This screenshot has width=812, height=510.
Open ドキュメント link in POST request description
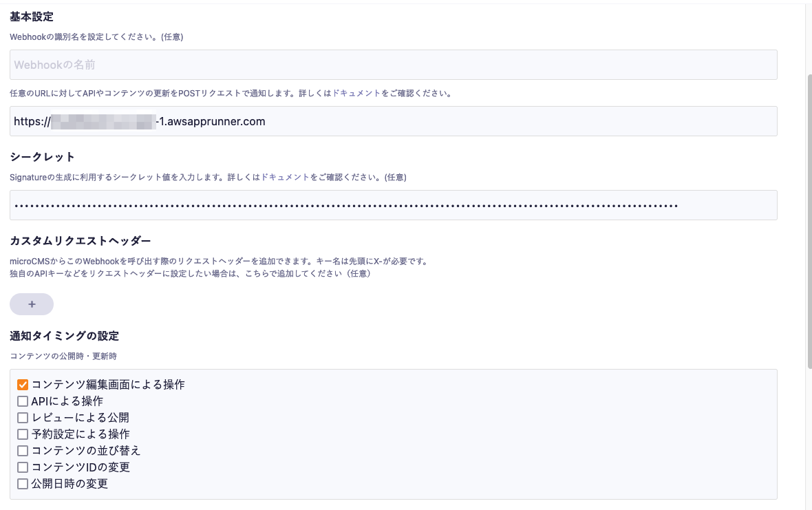356,93
